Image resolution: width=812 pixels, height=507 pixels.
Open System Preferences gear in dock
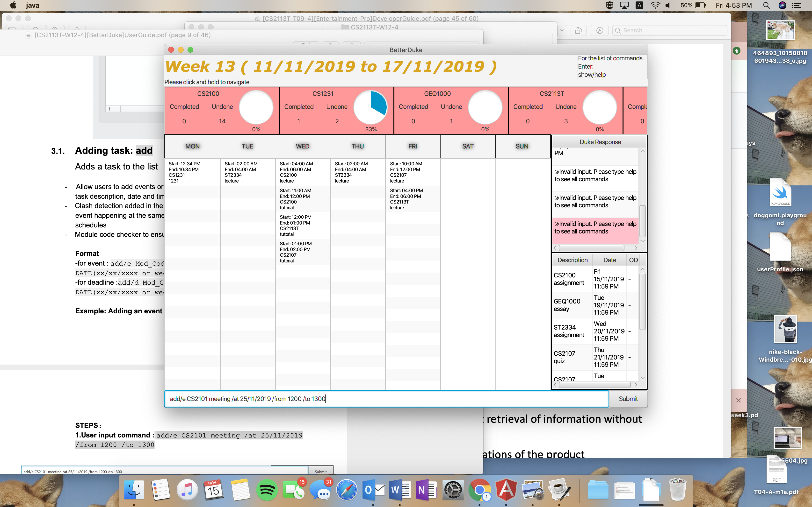pos(453,490)
